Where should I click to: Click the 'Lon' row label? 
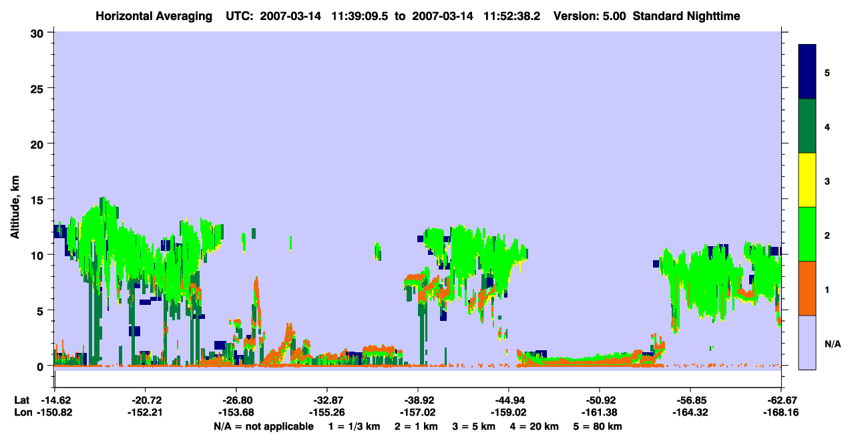22,412
